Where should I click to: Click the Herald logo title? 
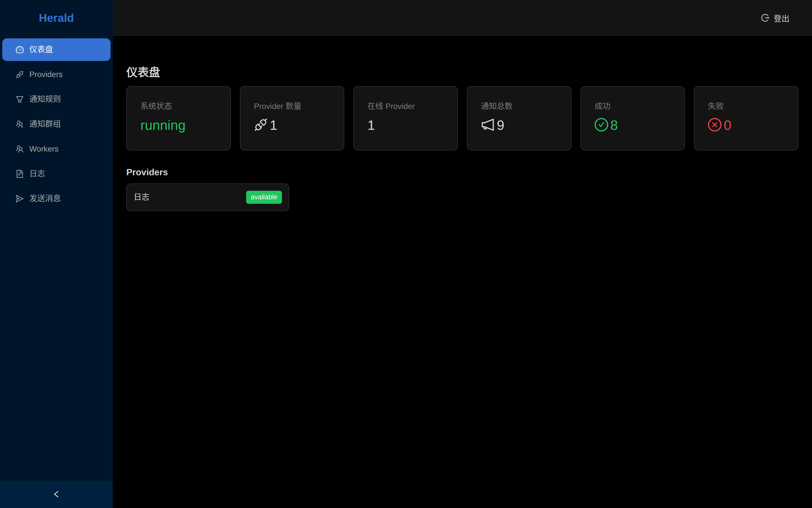pos(56,18)
